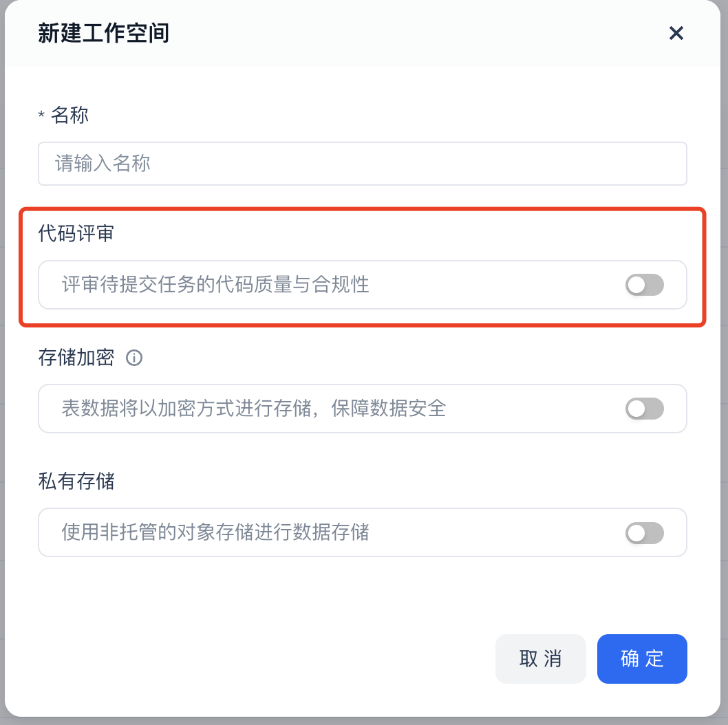728x725 pixels.
Task: Toggle the 私有存储 switch on
Action: 645,533
